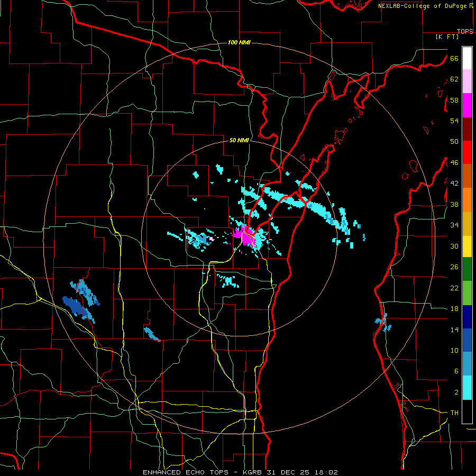Screen dimensions: 476x476
Task: Click the gold swatch between 34 and 38
Action: point(467,223)
